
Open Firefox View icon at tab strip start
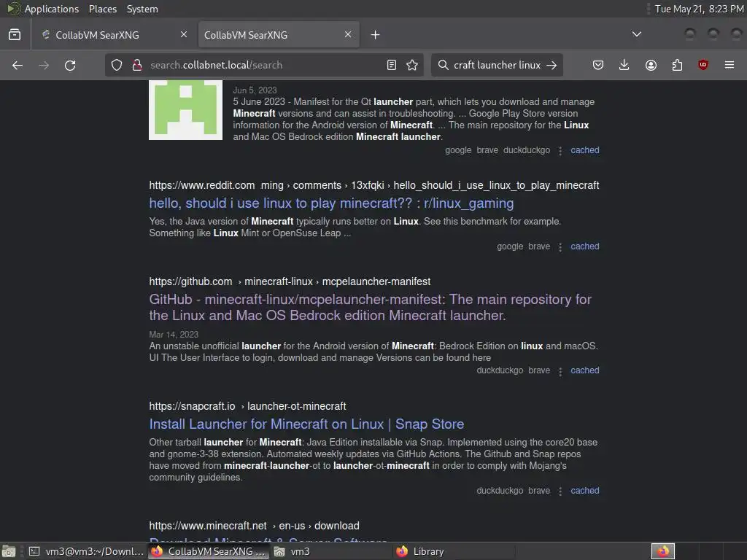15,35
